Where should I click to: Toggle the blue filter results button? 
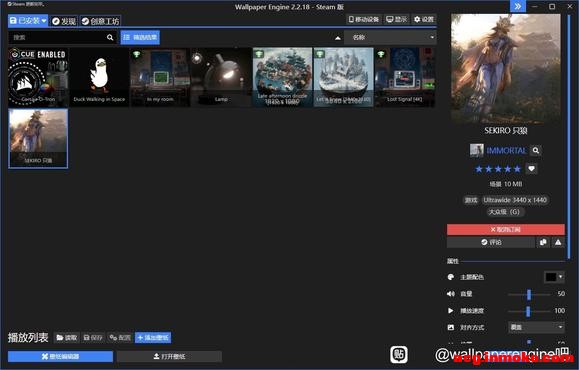(x=140, y=37)
